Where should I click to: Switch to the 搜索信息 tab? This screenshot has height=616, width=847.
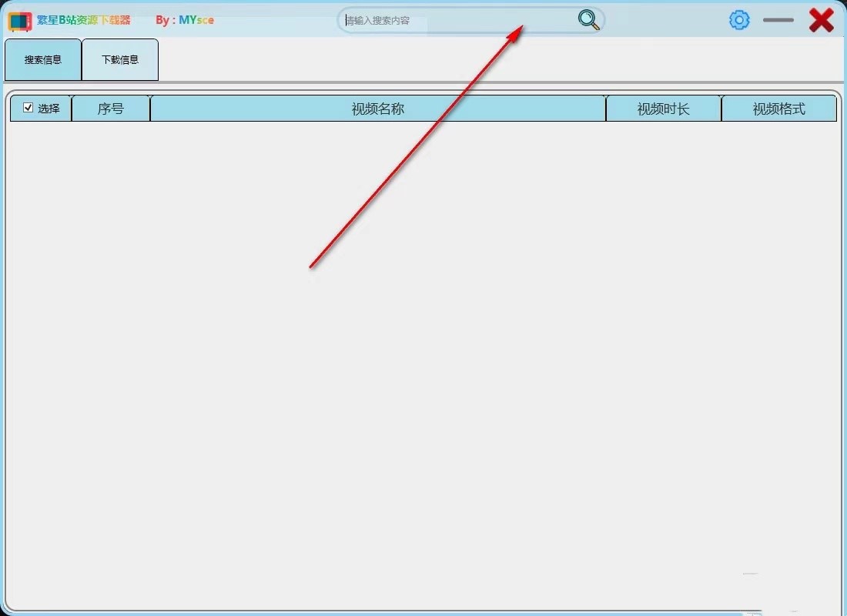(43, 59)
